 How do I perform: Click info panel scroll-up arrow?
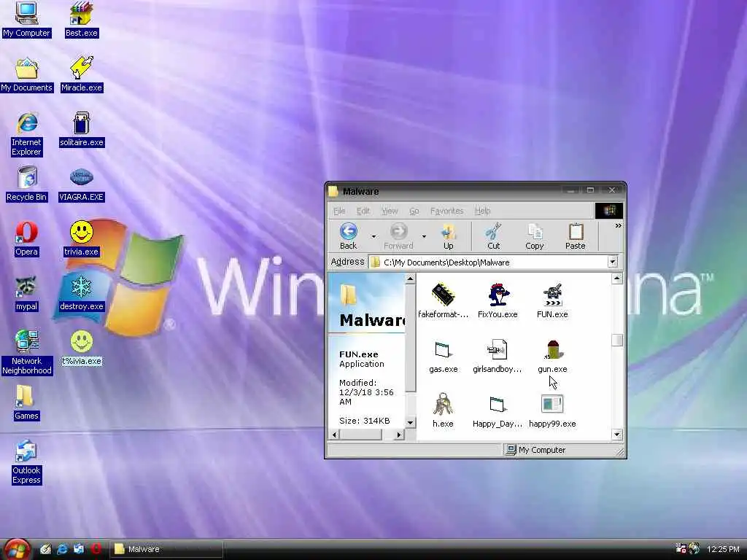pos(410,278)
